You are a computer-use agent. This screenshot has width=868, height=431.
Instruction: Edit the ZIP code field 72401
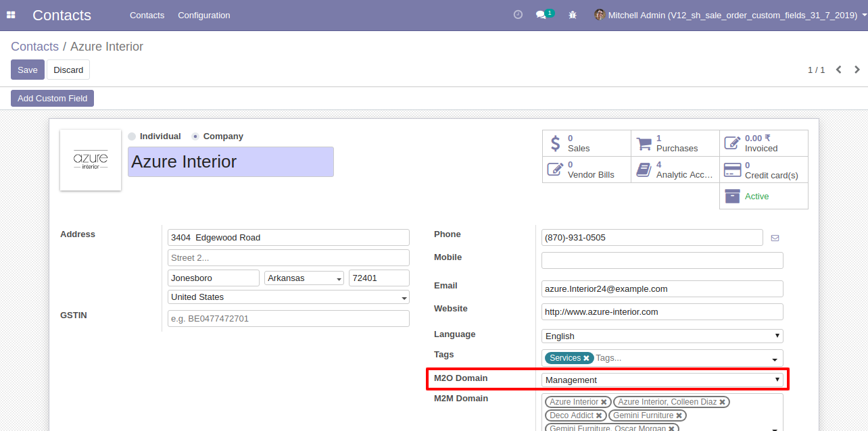[379, 278]
